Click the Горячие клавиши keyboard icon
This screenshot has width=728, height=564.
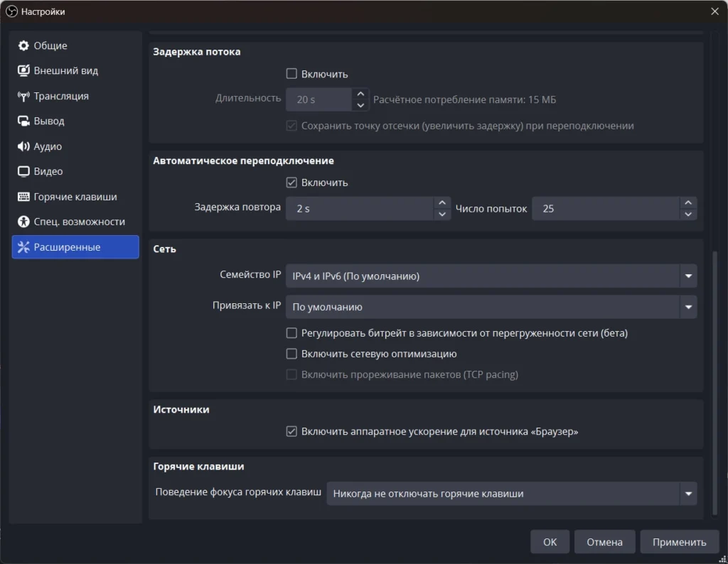23,197
